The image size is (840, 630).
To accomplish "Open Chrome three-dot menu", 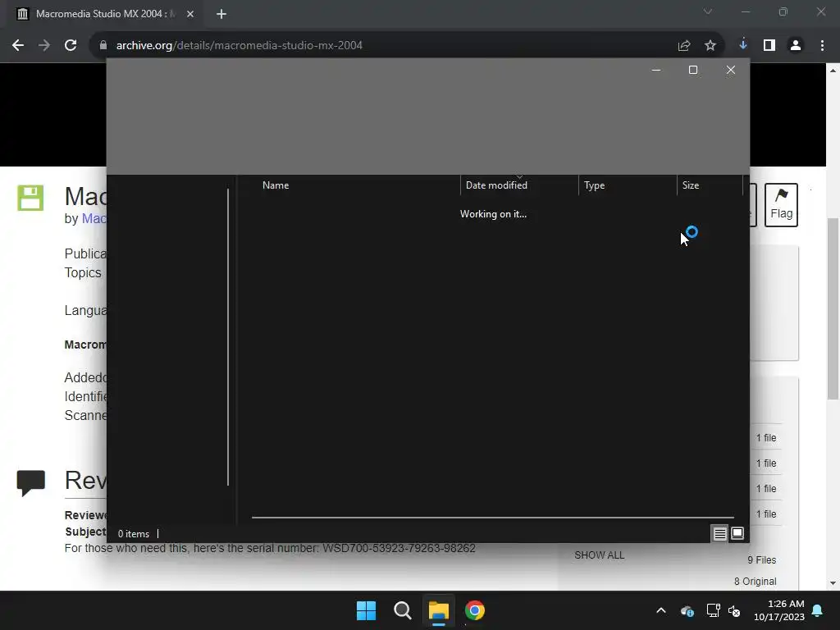I will tap(822, 46).
